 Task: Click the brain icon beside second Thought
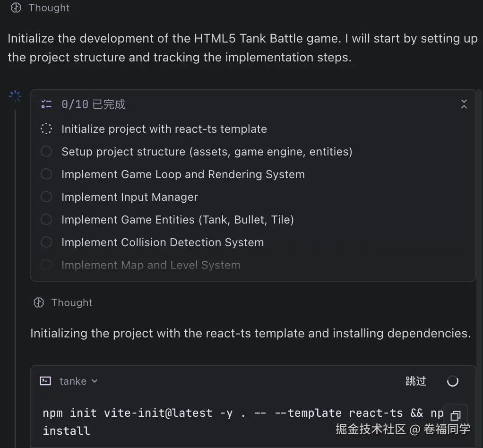point(39,302)
